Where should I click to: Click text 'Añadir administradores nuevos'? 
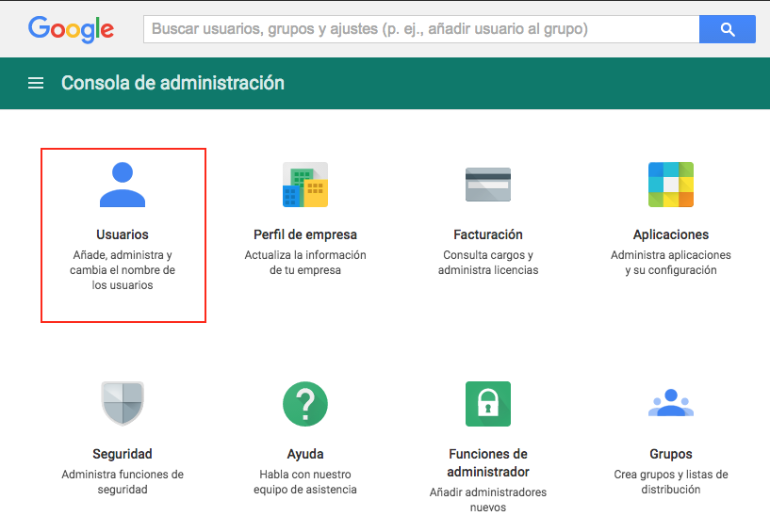[488, 500]
